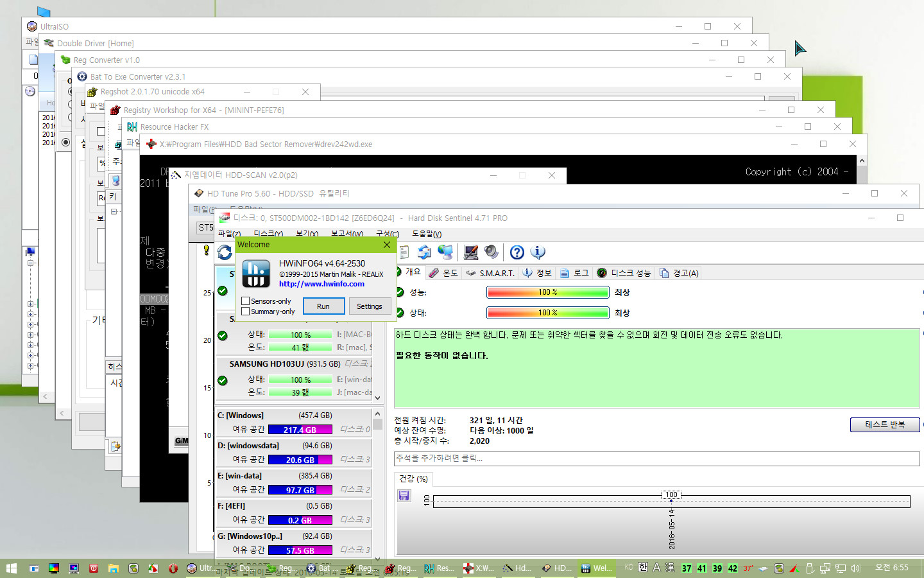
Task: Open the disk surface test monitor icon
Action: point(471,252)
